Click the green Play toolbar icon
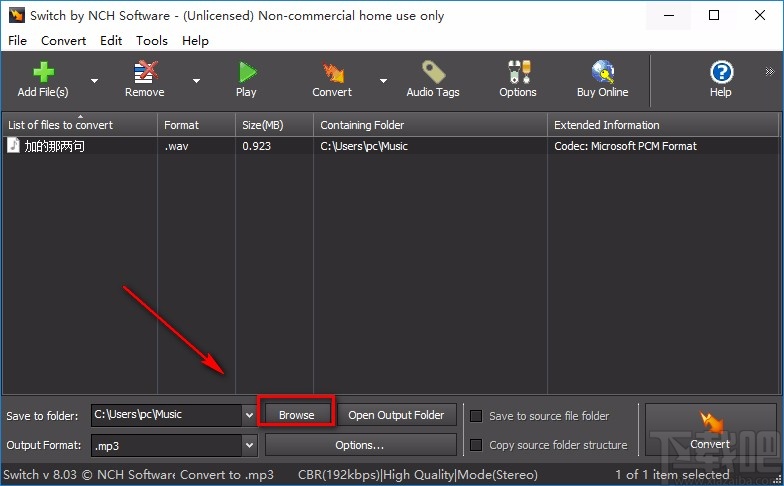The image size is (784, 486). point(247,72)
